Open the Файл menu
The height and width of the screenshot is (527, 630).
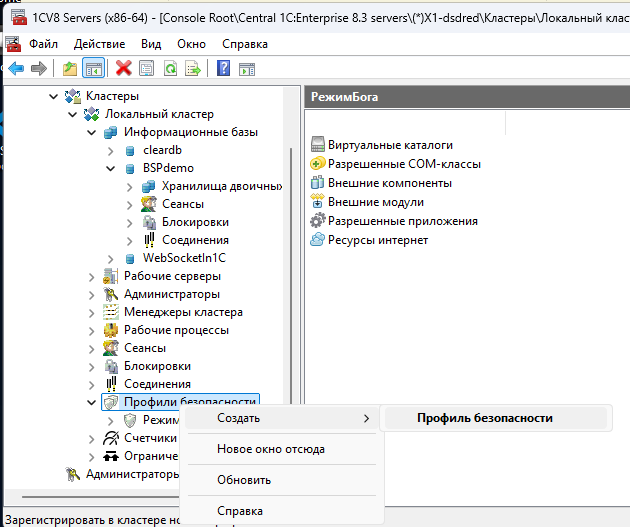tap(43, 44)
